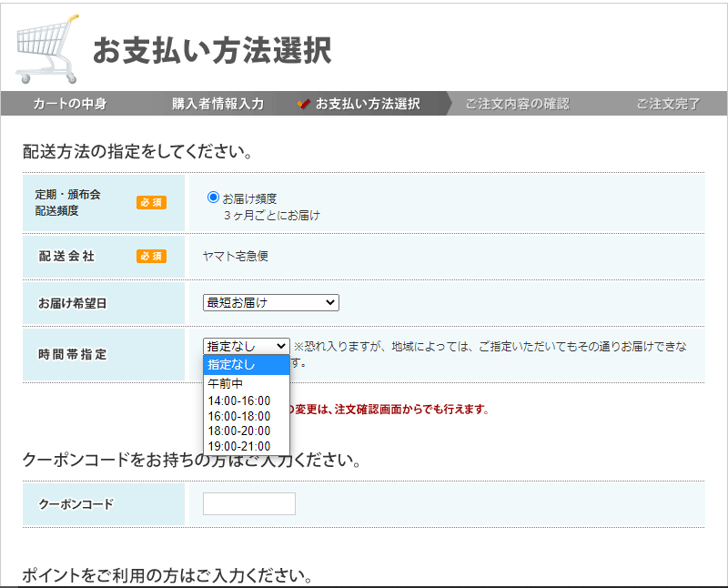Click the ご注文完了 step
Image resolution: width=728 pixels, height=588 pixels.
click(668, 104)
